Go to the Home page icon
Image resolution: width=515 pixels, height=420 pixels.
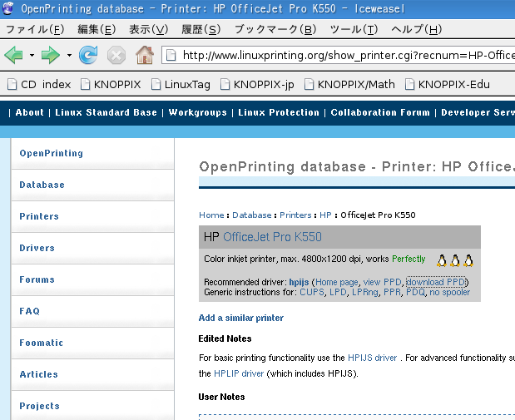pos(145,55)
